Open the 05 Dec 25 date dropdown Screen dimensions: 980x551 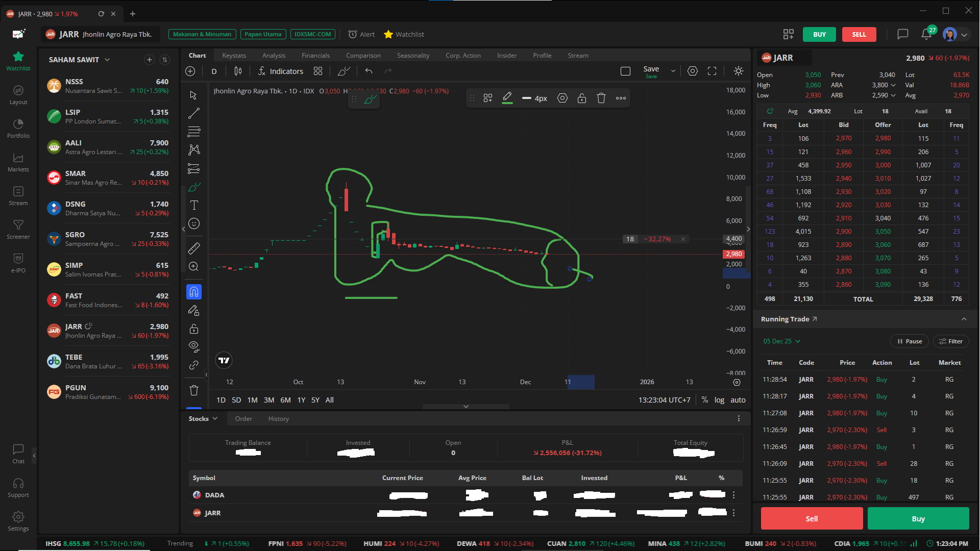(x=782, y=341)
